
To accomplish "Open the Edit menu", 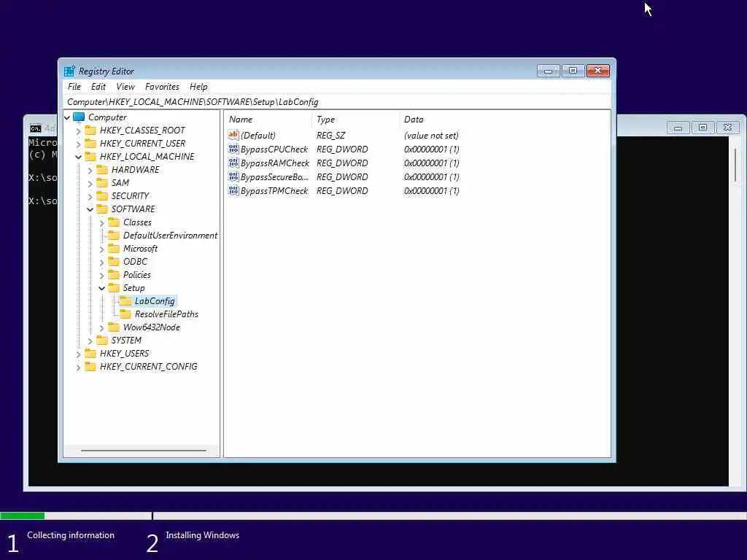I will tap(98, 87).
